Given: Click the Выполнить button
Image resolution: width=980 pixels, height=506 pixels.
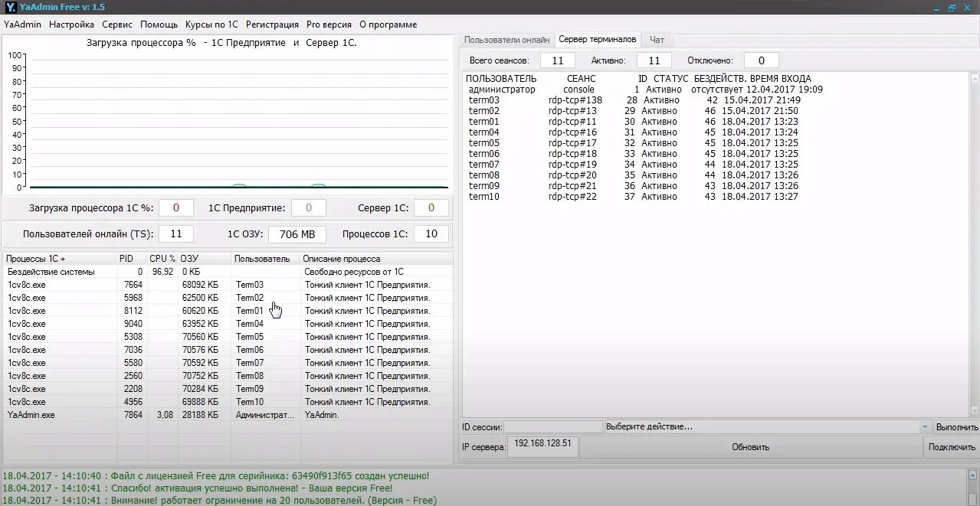Looking at the screenshot, I should point(956,427).
